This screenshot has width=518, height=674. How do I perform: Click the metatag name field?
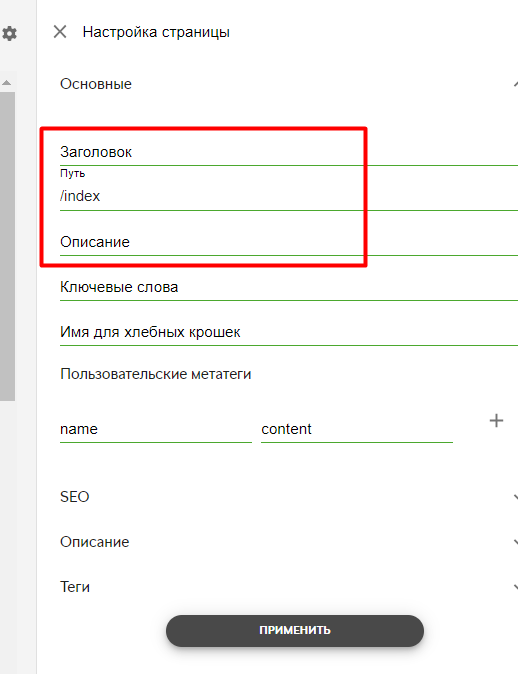click(156, 429)
